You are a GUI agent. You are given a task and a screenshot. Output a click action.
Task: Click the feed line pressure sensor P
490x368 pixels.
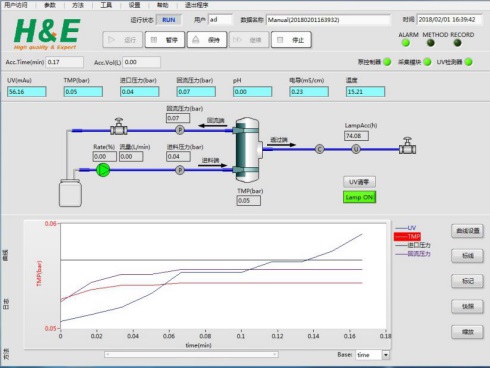tap(180, 170)
